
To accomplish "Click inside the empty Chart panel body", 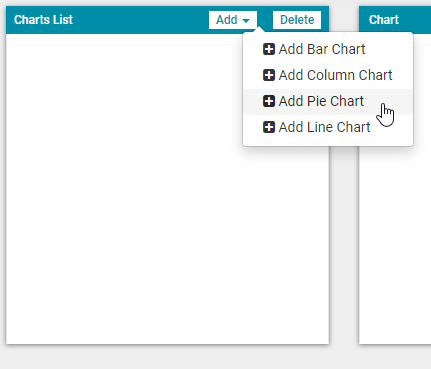I will point(395,245).
